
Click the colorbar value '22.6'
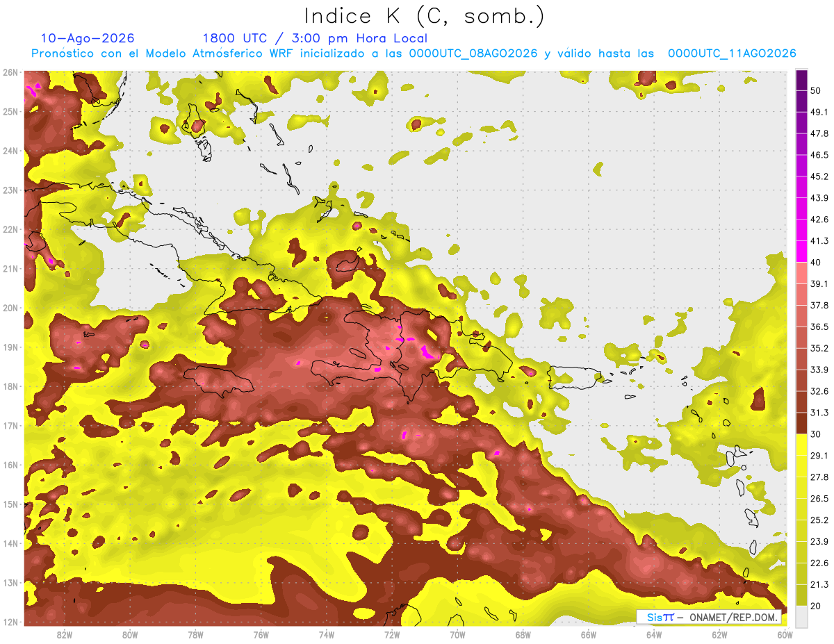coord(819,563)
